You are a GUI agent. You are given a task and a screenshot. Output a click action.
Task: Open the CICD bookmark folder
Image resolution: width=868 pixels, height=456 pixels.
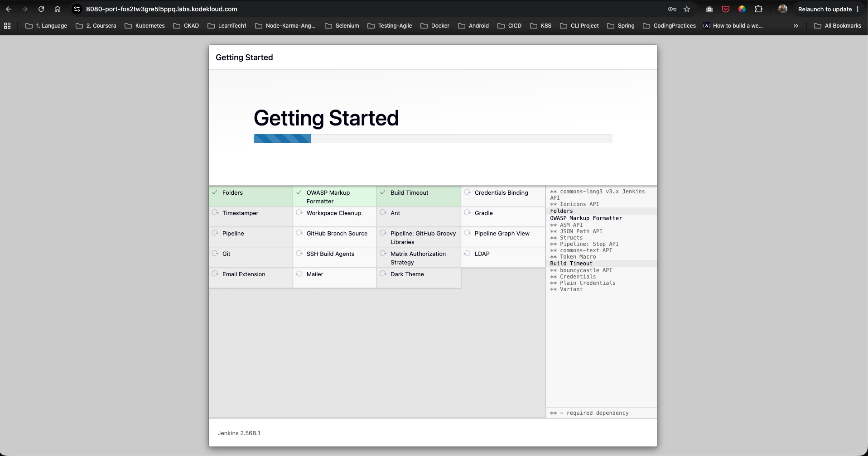click(510, 26)
